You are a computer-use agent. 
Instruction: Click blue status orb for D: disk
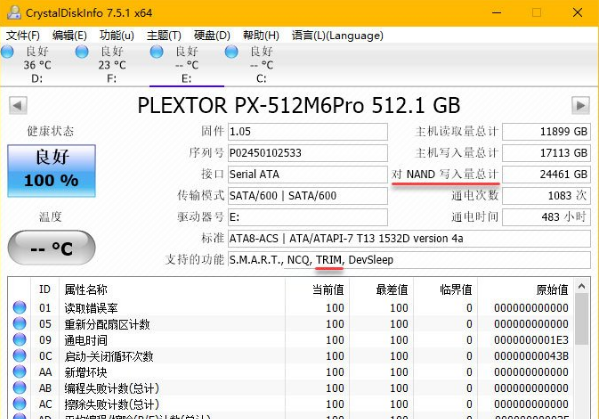tap(7, 52)
